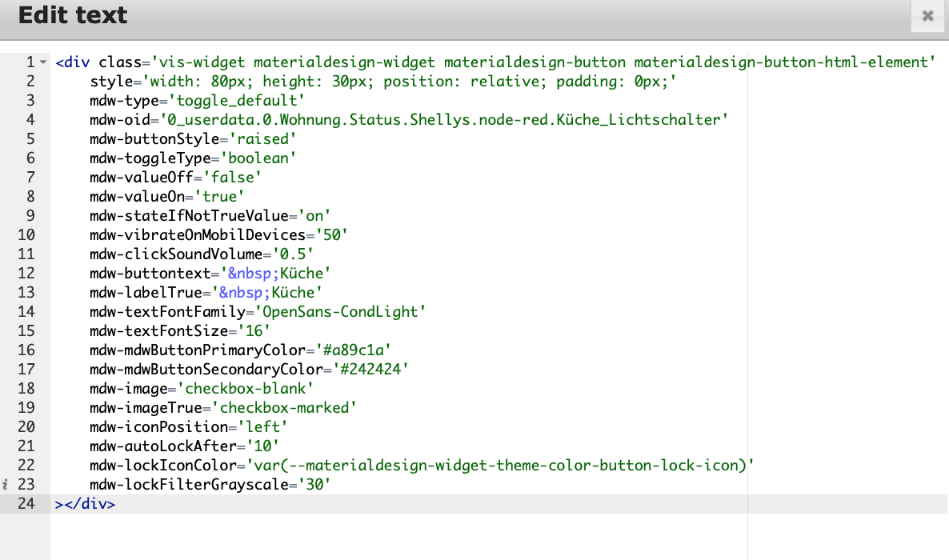Click the mdw-valueOff 'false' value
The image size is (949, 560).
[x=232, y=178]
